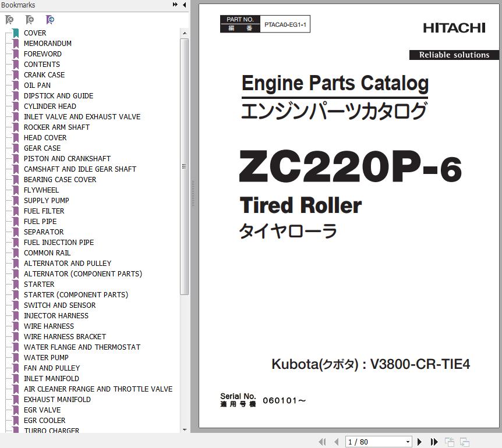Viewport: 502px width, 448px height.
Task: Open the FUEL INJECTION PIPE bookmark
Action: [59, 243]
